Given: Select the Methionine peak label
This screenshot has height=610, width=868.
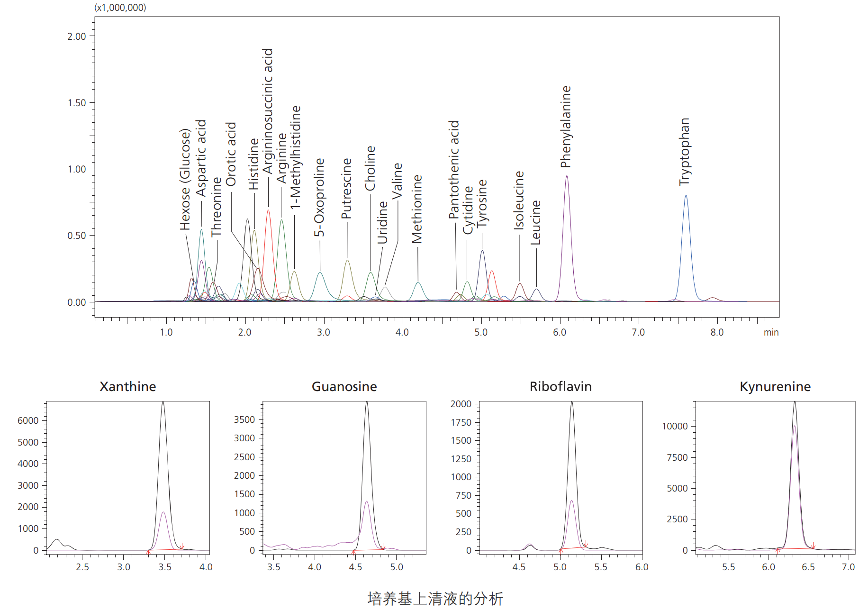Looking at the screenshot, I should coord(417,209).
